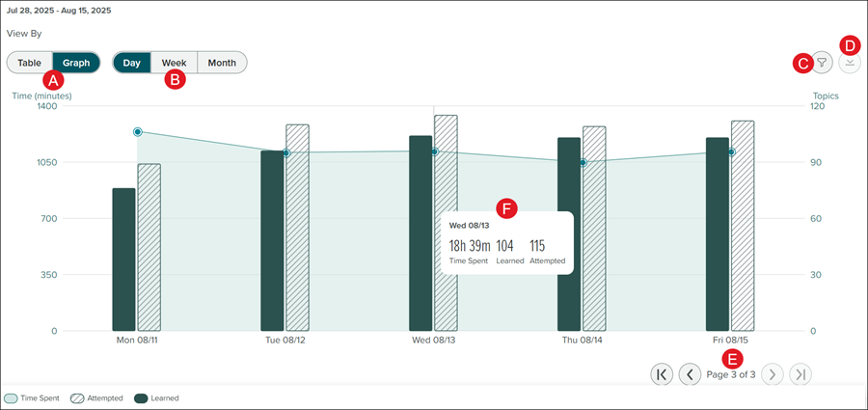Toggle Learned legend item

pyautogui.click(x=157, y=397)
